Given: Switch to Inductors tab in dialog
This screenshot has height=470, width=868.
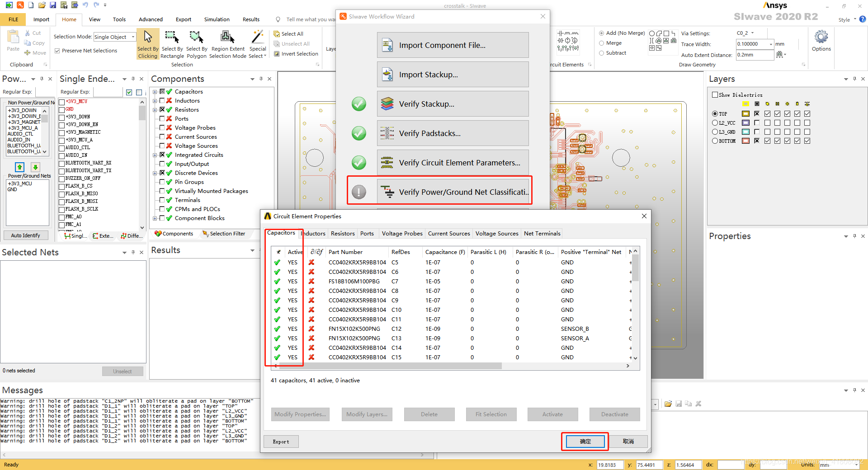Looking at the screenshot, I should (x=313, y=234).
